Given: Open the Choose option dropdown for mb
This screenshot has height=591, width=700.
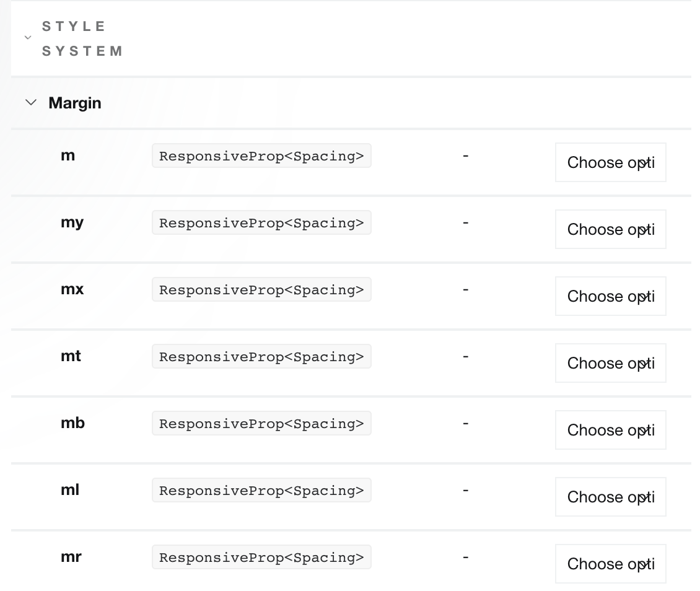Looking at the screenshot, I should 610,430.
